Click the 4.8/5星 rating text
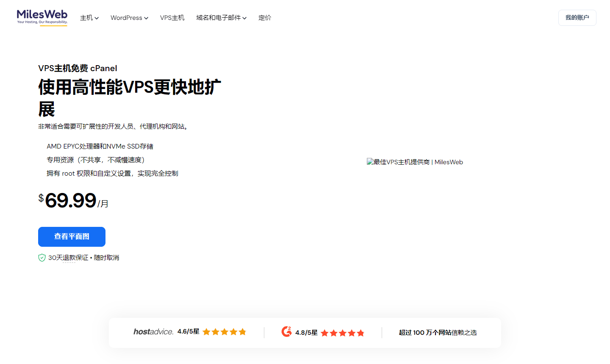This screenshot has width=610, height=364. click(306, 333)
